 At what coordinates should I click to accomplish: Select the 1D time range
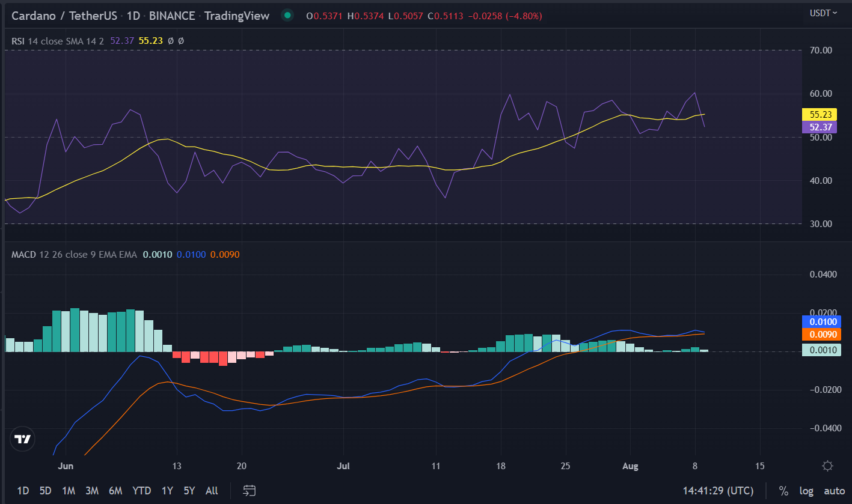(23, 490)
